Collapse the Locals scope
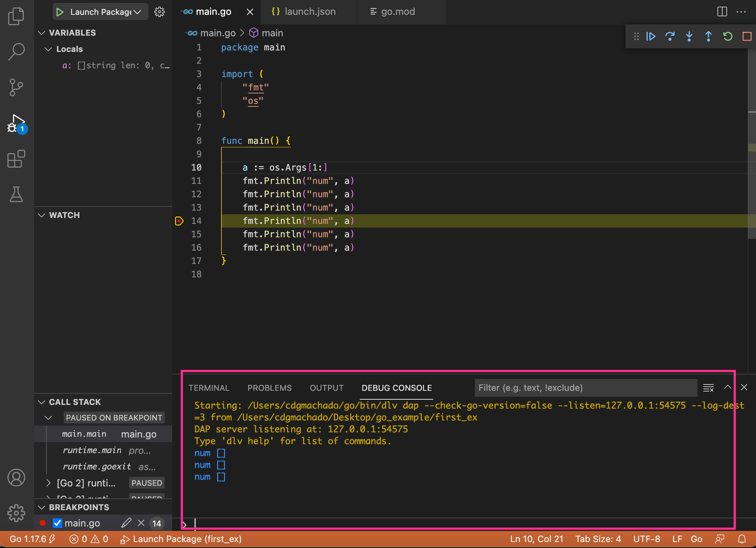The image size is (756, 548). [48, 49]
